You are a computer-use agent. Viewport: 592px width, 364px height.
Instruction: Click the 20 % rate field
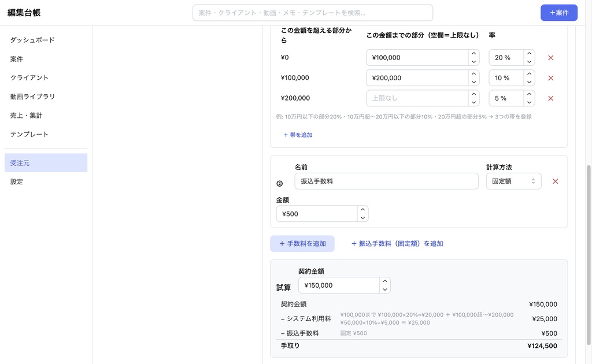pyautogui.click(x=506, y=58)
